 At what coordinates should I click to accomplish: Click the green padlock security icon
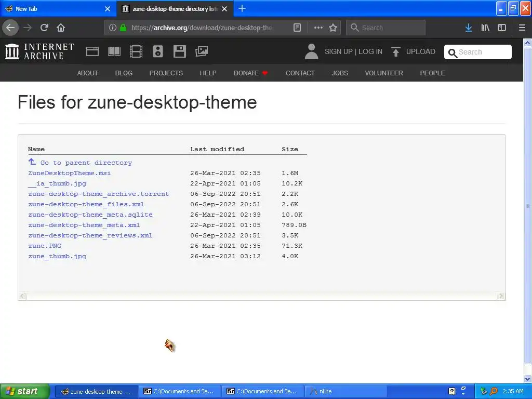pyautogui.click(x=123, y=28)
